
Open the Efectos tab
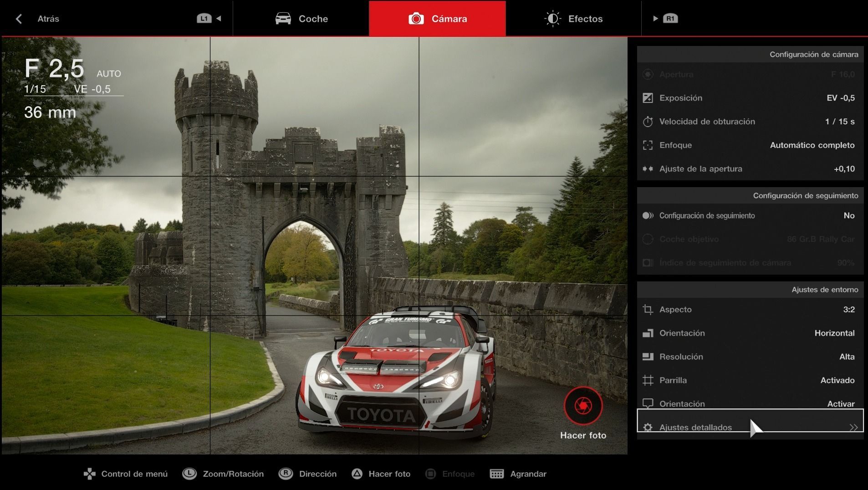click(573, 19)
